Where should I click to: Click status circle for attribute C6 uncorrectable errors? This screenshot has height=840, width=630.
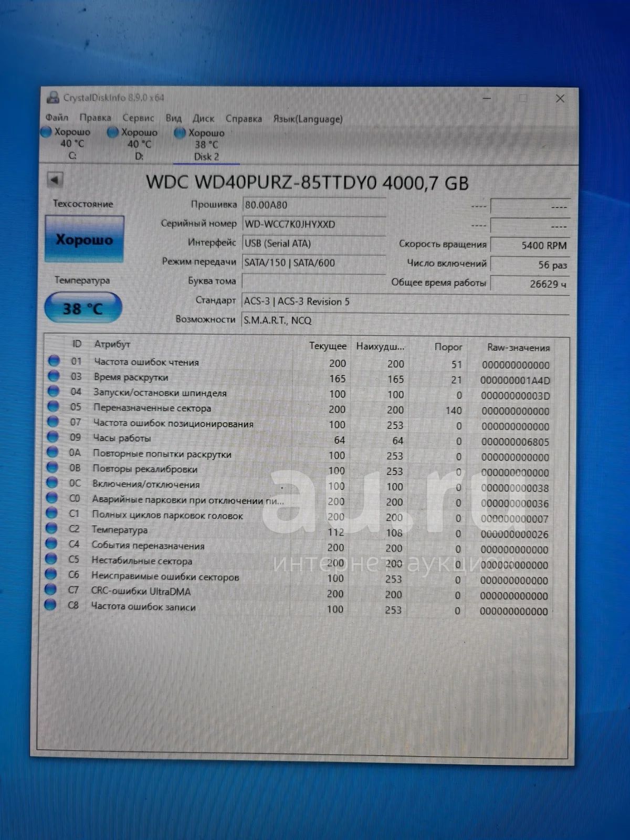[51, 574]
